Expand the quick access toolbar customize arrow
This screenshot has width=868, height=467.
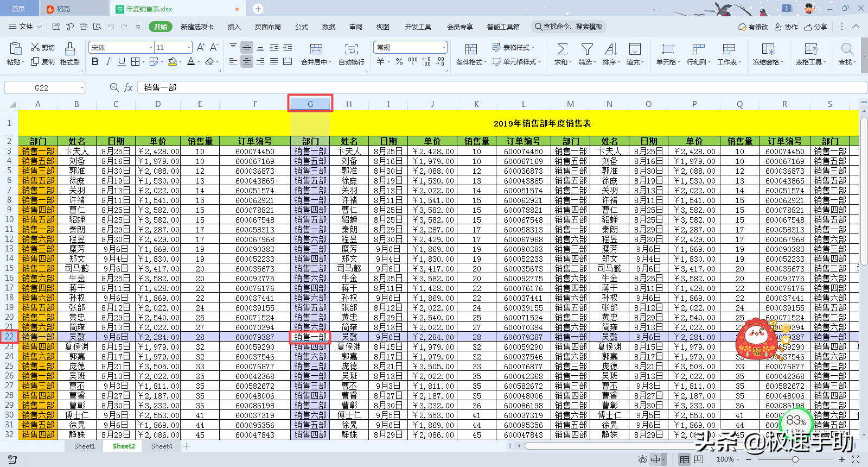(138, 27)
